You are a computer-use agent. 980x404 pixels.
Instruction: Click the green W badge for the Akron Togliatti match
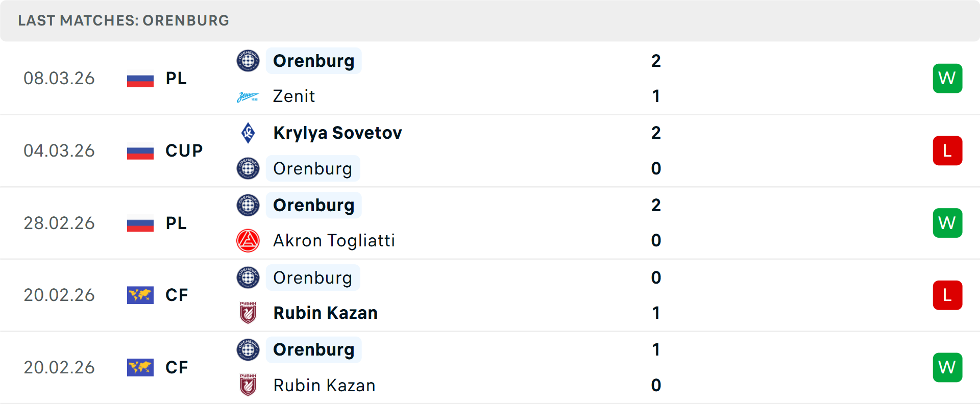coord(947,223)
